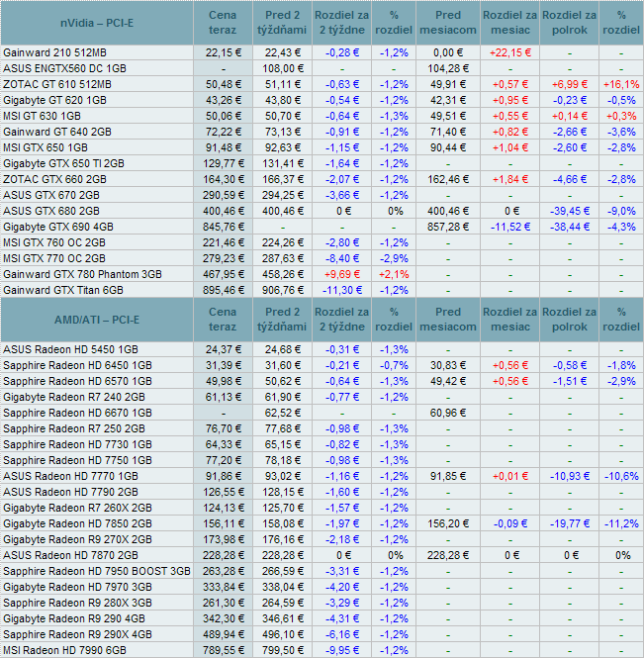Viewport: 644px width, 658px height.
Task: Click Gainward GT 640 2GB product name
Action: click(x=57, y=133)
